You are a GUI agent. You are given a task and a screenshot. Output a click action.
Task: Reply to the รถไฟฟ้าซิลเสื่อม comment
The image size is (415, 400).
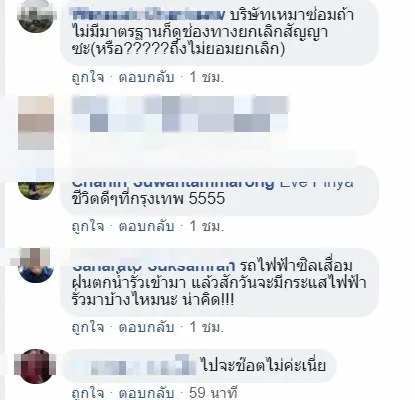point(147,327)
